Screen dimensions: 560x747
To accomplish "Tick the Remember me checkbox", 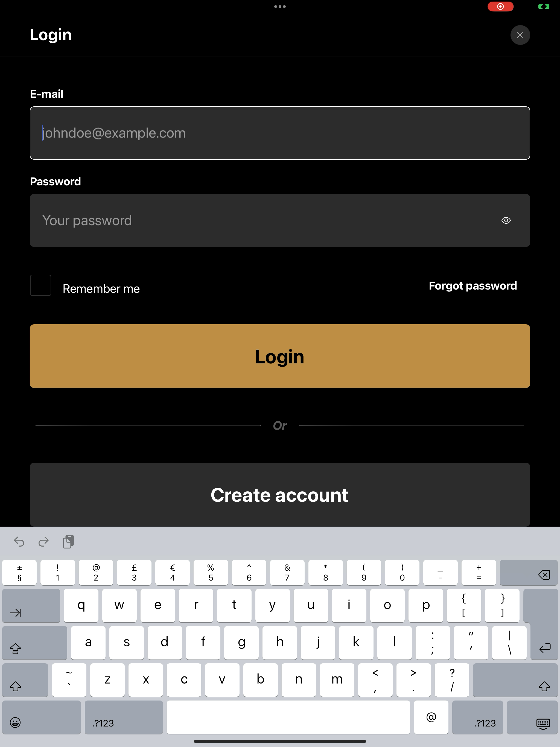I will 40,285.
